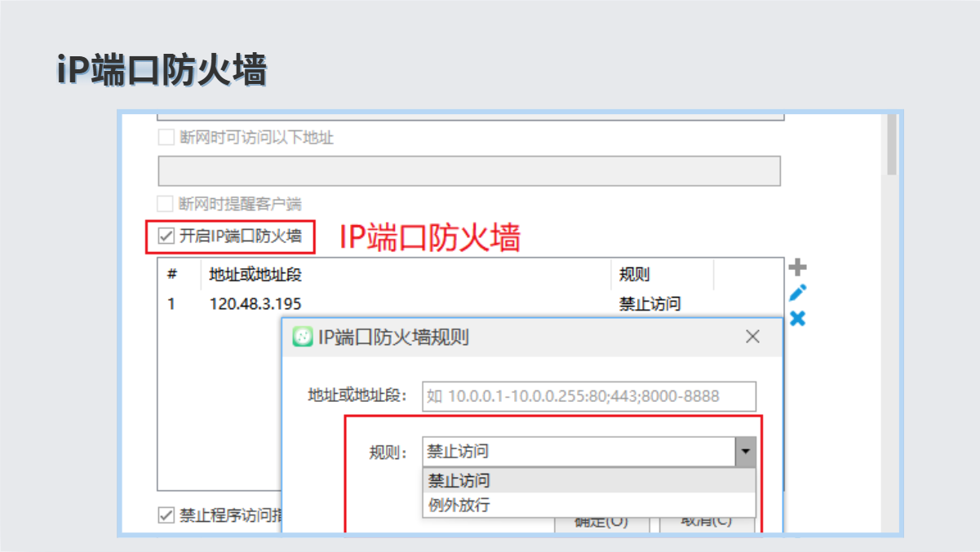Click the plus icon to add a firewall rule

tap(797, 267)
